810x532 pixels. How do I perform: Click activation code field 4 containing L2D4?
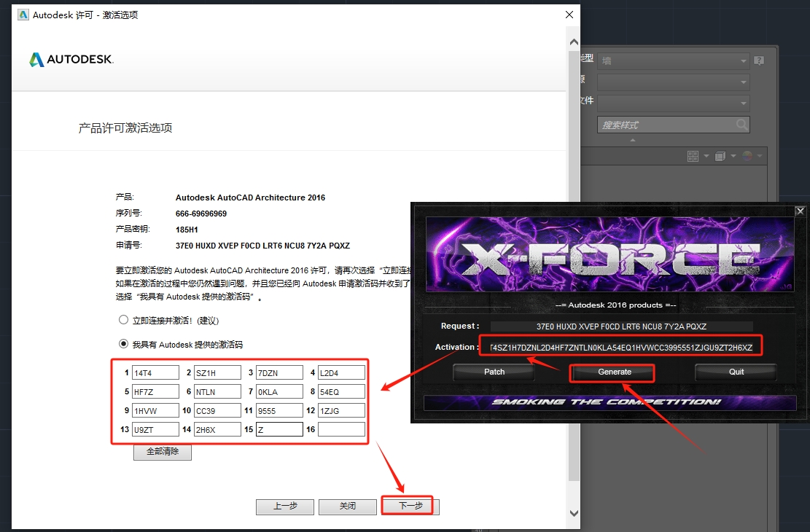pyautogui.click(x=341, y=372)
